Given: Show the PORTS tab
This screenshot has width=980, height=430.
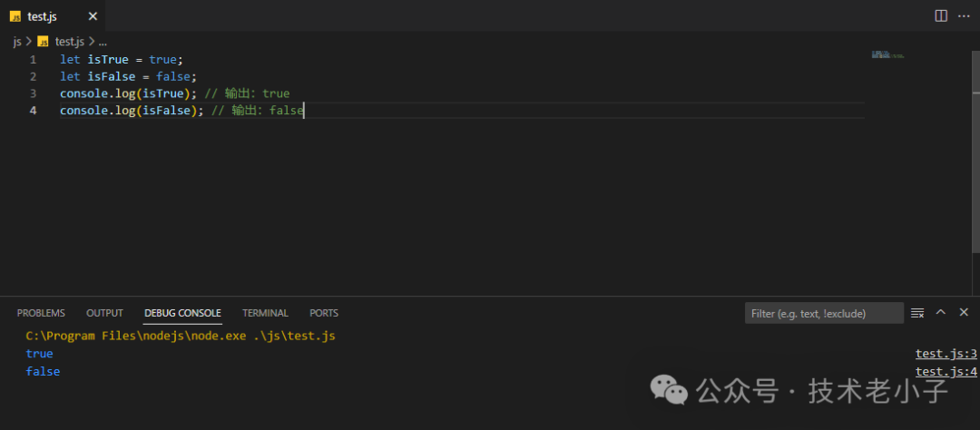Looking at the screenshot, I should 323,313.
